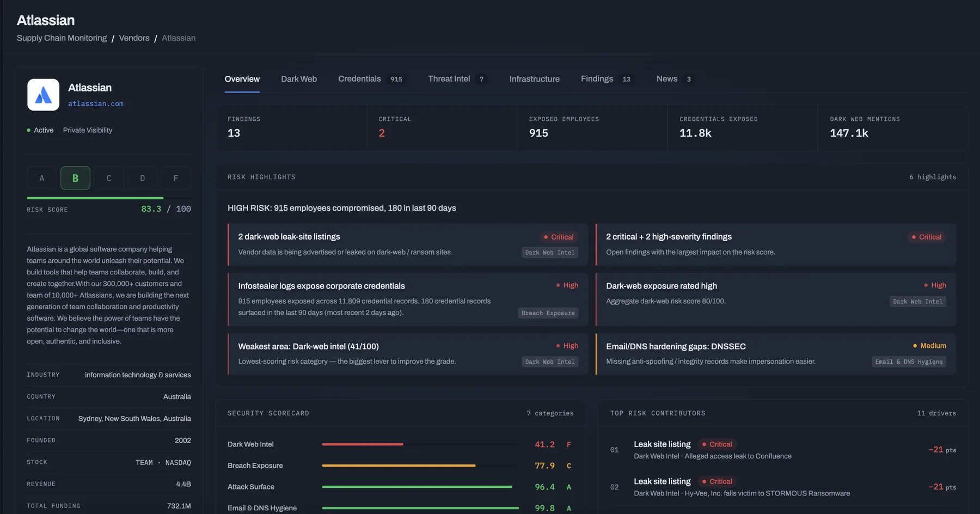This screenshot has height=514, width=980.
Task: Open the Weakest area: Dark-web intel highlight
Action: point(408,354)
